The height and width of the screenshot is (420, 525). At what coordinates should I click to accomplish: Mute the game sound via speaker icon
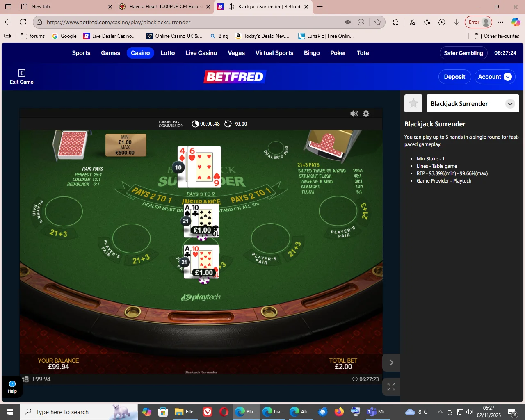pos(354,114)
